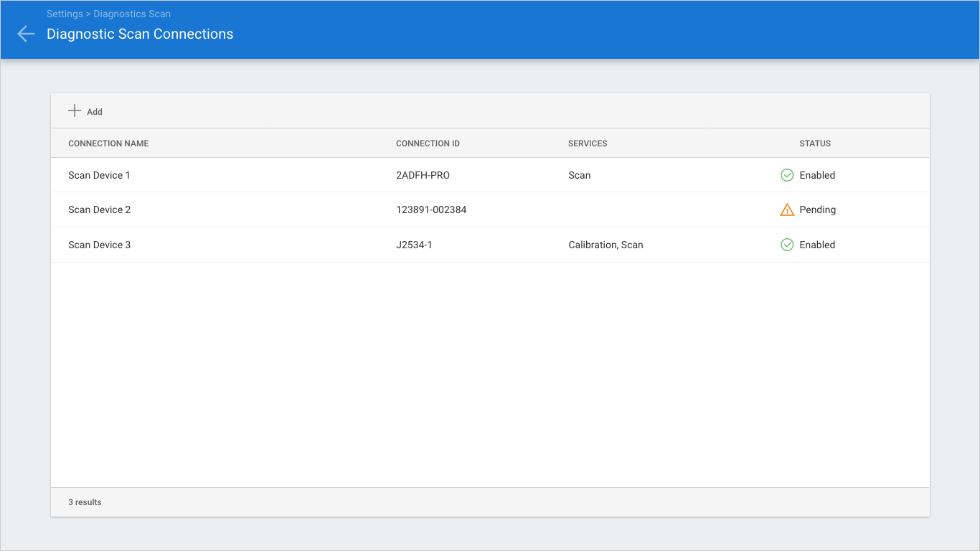The image size is (980, 551).
Task: Open the Settings breadcrumb link
Action: (65, 14)
